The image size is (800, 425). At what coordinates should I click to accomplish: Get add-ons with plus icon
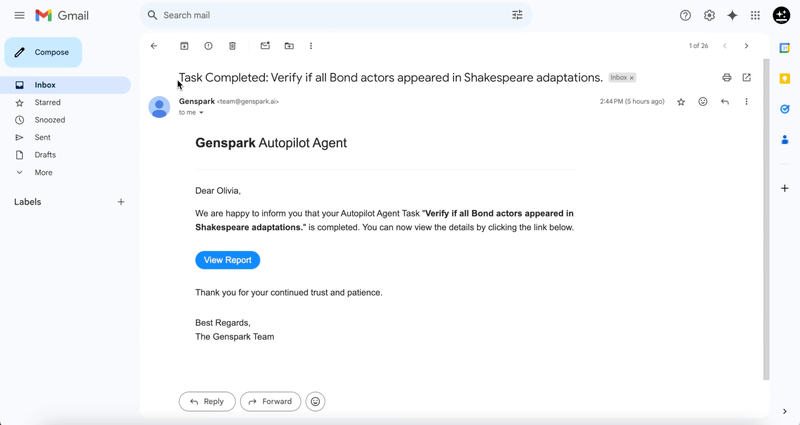[785, 188]
